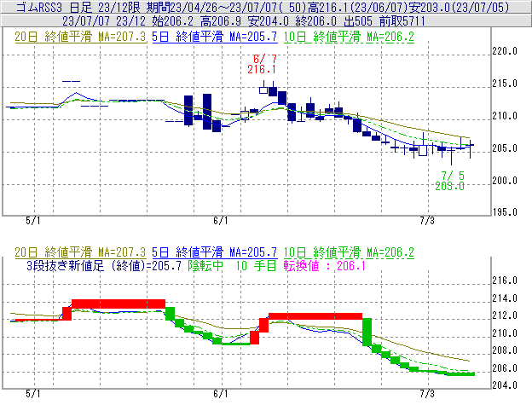Click the magenta 転換値 : 206.1 label
The image size is (532, 405).
click(324, 265)
